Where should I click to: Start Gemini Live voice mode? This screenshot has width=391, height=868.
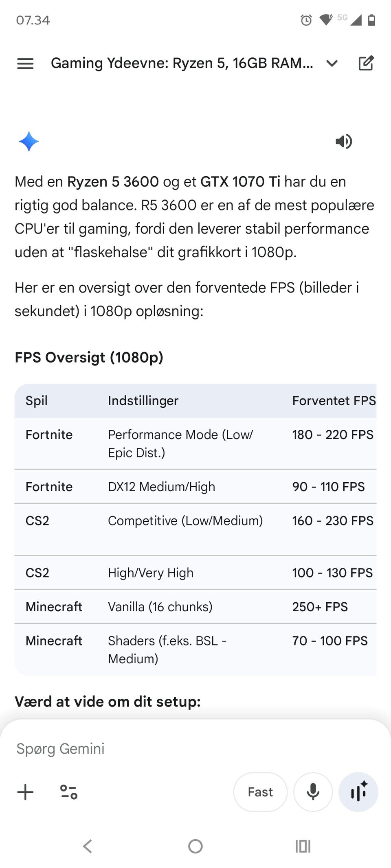pyautogui.click(x=358, y=792)
